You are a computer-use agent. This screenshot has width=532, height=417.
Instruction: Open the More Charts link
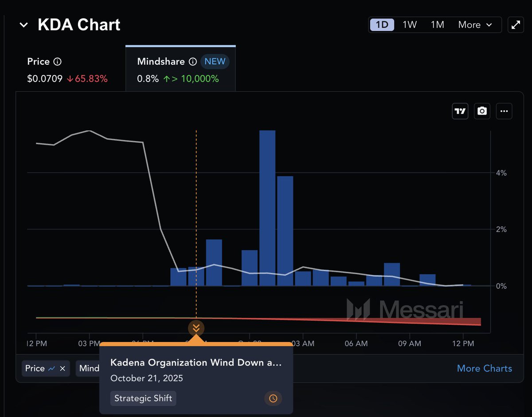(x=485, y=368)
